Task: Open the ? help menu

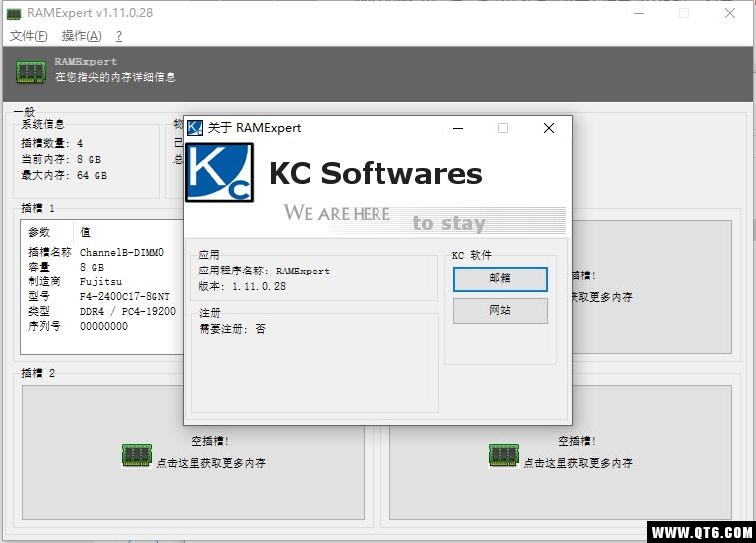Action: tap(119, 36)
